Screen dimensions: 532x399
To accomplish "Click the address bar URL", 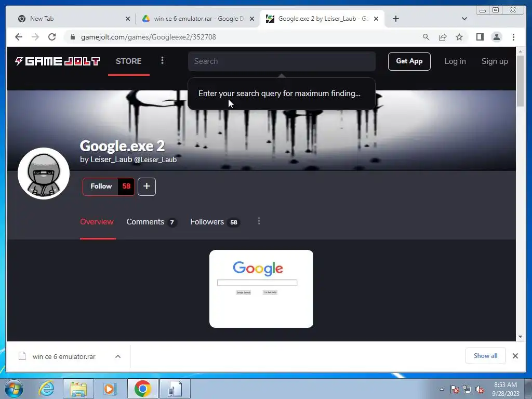I will pos(148,37).
